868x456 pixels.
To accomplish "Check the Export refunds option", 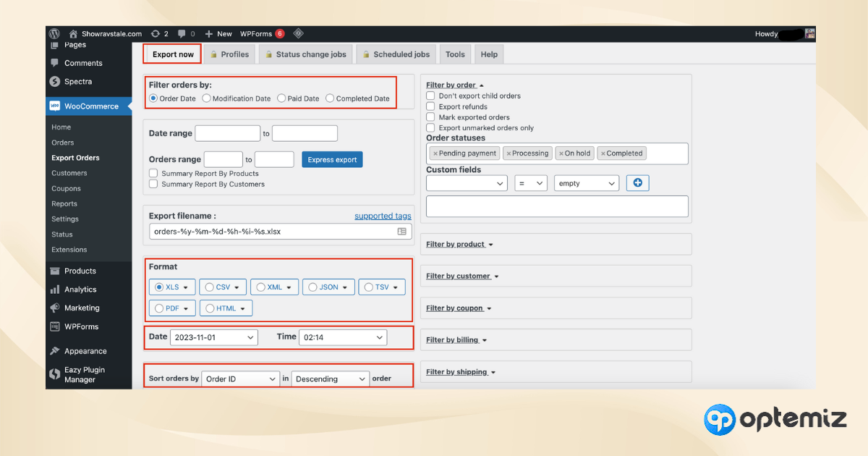I will point(430,106).
